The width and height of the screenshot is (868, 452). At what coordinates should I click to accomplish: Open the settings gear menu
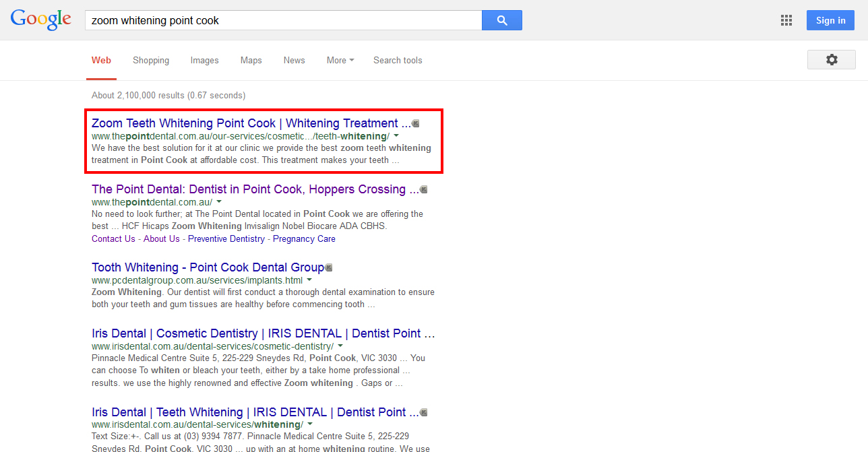[x=832, y=60]
